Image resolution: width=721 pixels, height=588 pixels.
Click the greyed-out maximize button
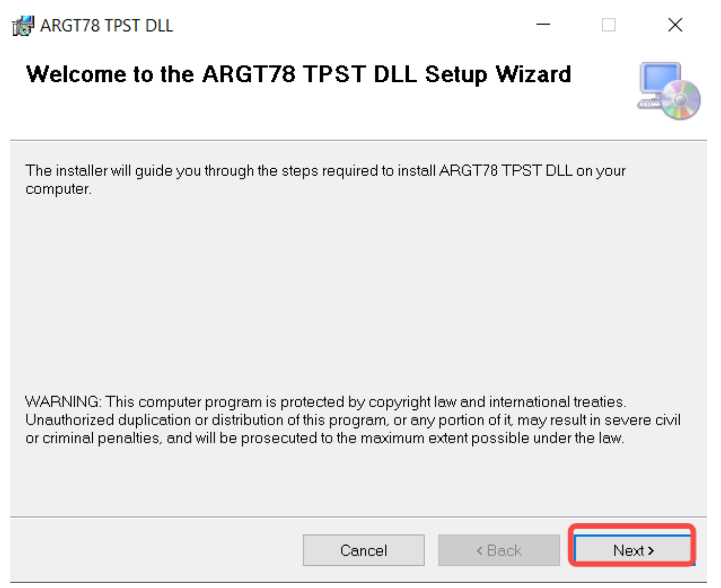click(609, 25)
